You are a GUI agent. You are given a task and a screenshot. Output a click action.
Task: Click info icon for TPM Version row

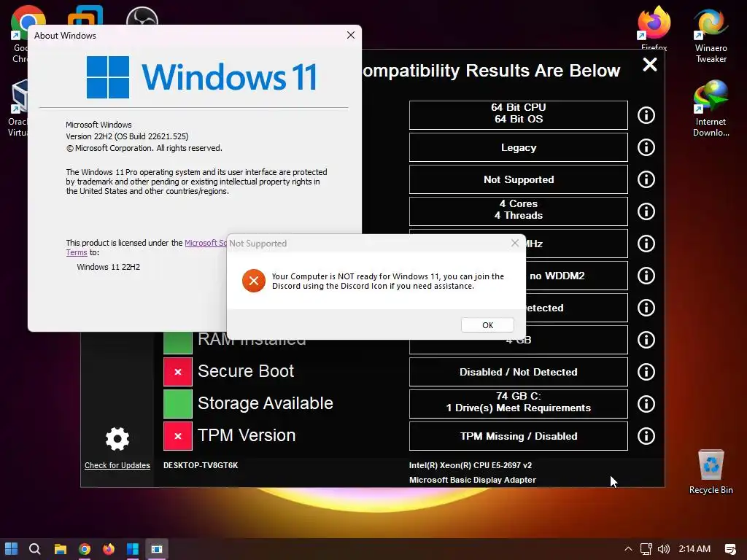(x=646, y=436)
